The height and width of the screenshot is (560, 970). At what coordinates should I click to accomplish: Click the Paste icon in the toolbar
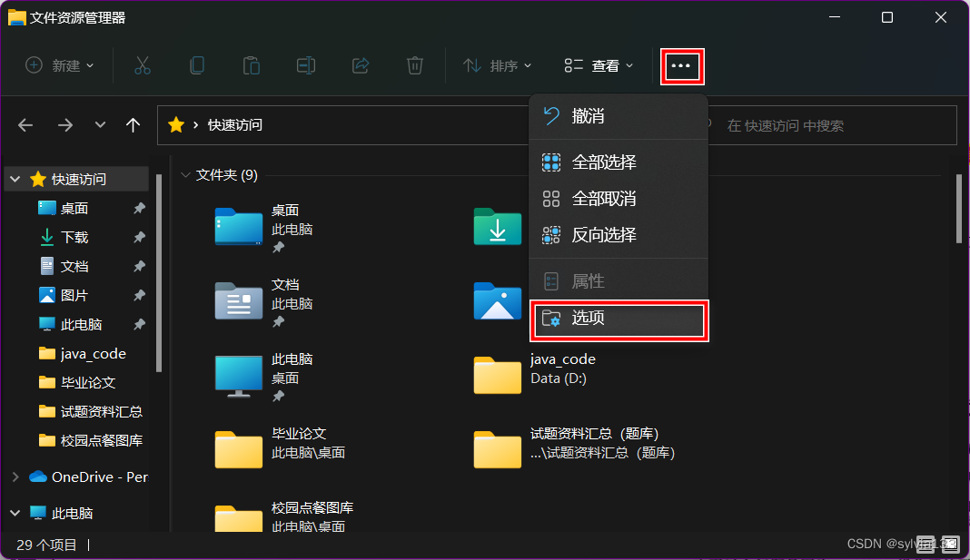(251, 64)
